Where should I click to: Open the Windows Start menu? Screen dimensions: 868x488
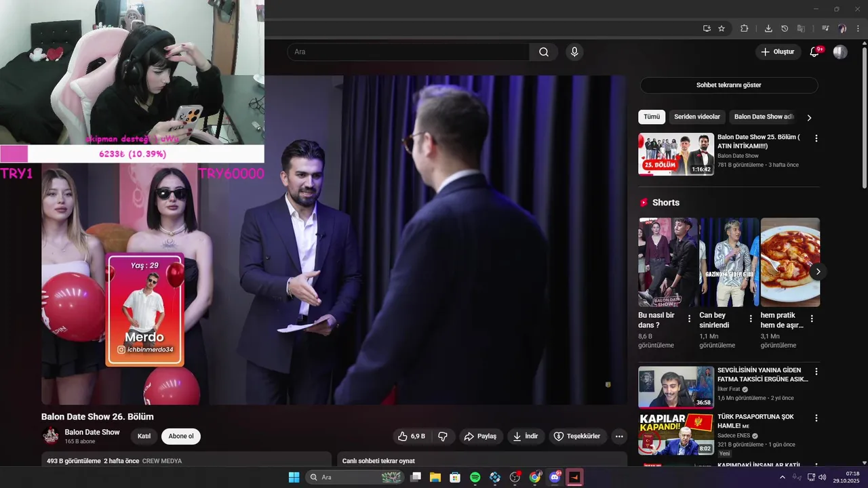pos(294,477)
